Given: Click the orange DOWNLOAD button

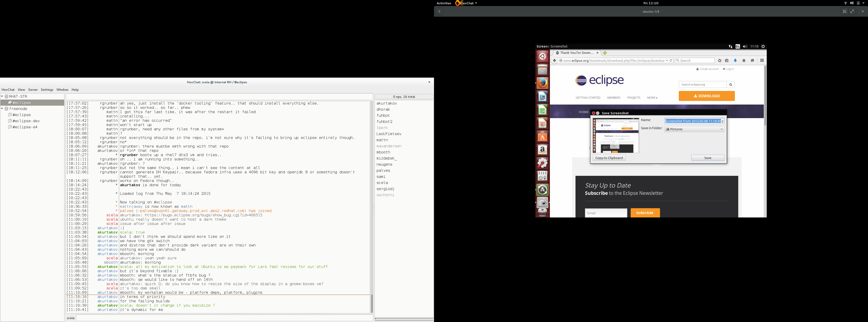Looking at the screenshot, I should click(707, 96).
